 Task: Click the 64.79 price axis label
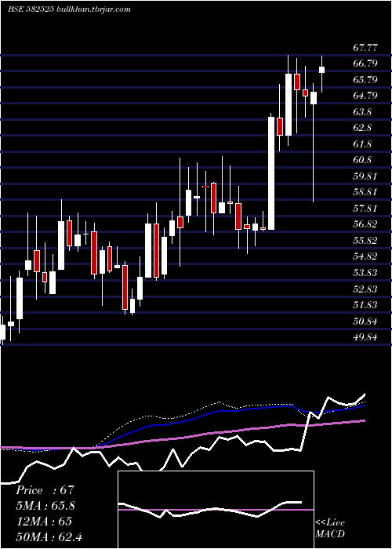365,96
